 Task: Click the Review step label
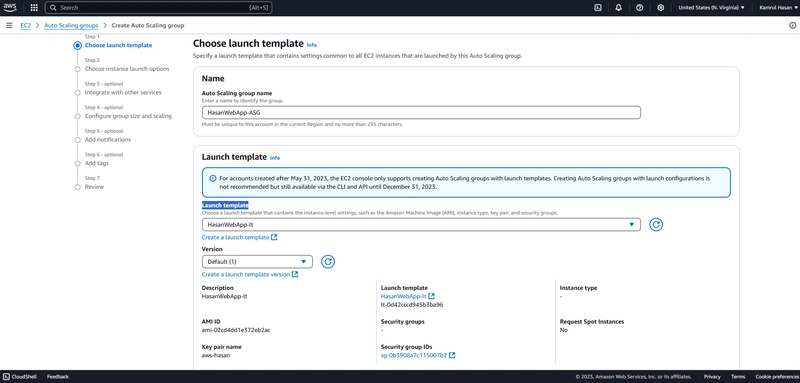coord(94,187)
